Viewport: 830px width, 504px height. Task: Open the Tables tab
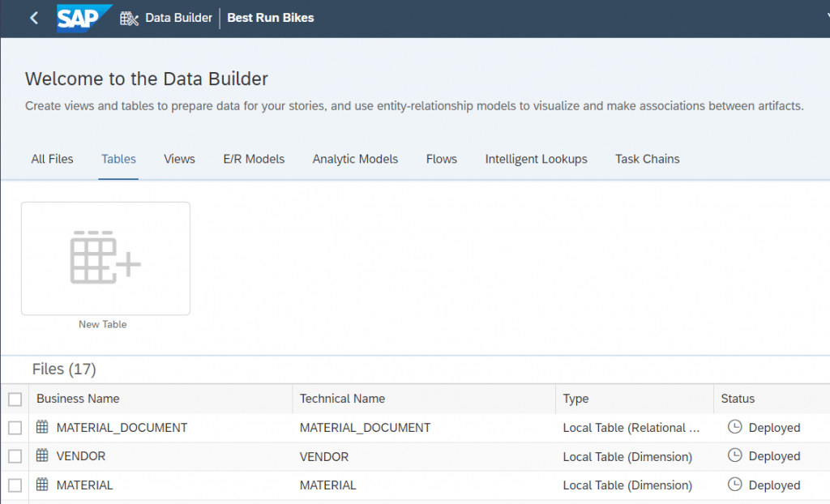(118, 159)
